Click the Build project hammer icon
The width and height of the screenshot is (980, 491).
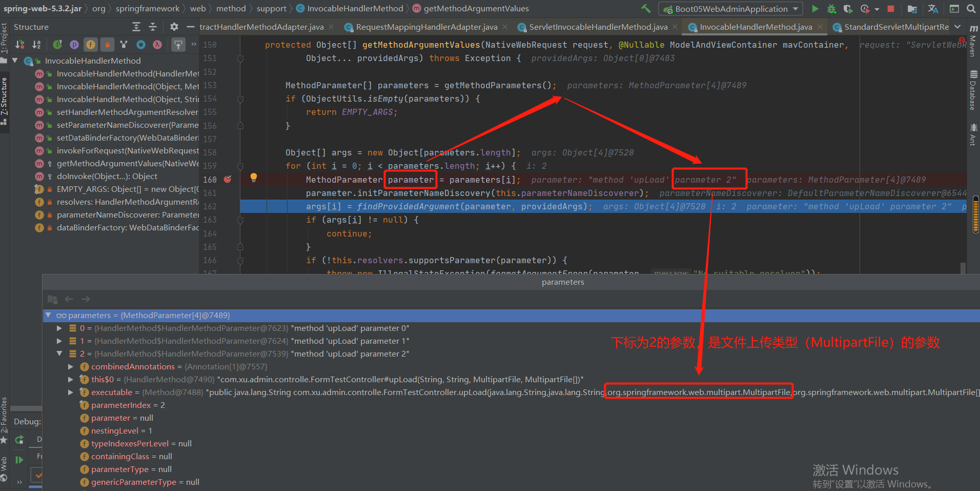pos(646,9)
